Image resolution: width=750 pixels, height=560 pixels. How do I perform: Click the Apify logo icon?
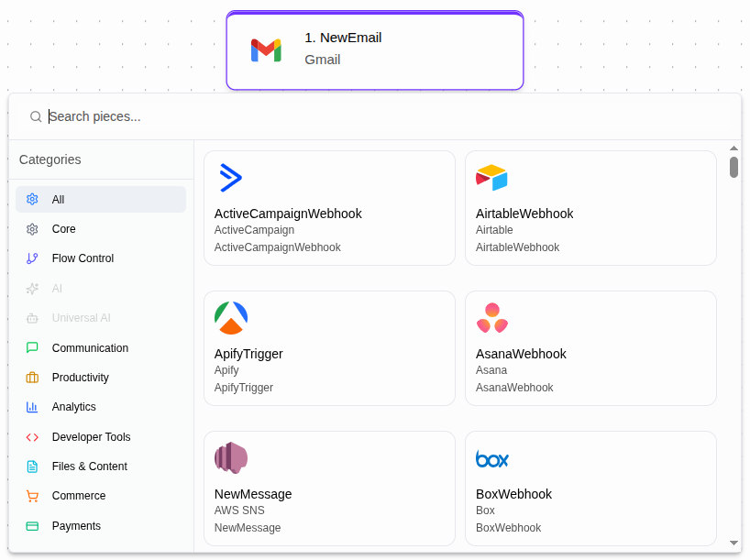pyautogui.click(x=231, y=318)
